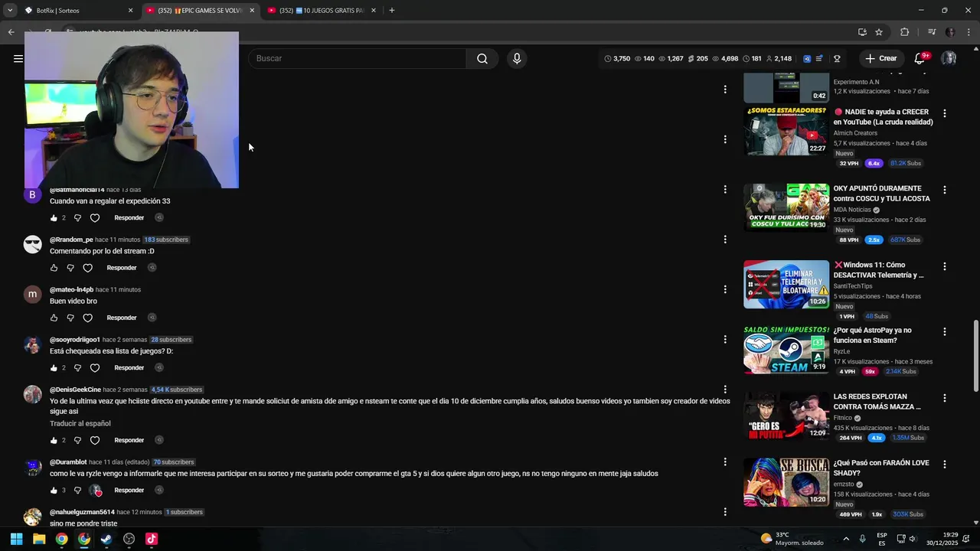Viewport: 980px width, 551px height.
Task: Click the install app icon in the address bar
Action: [862, 32]
